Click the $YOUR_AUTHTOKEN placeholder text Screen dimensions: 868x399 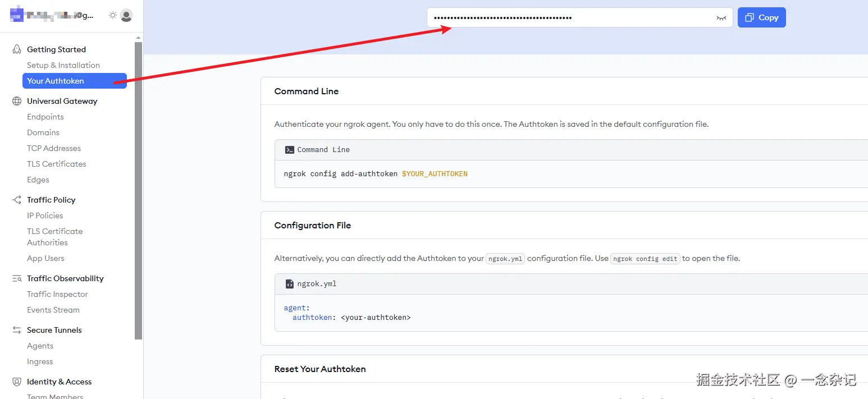point(435,174)
